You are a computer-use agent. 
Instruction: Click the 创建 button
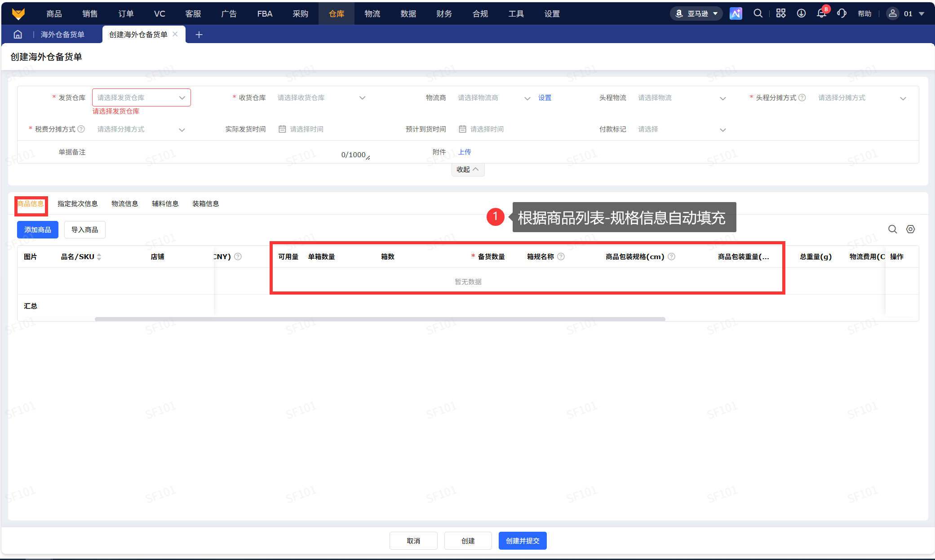click(468, 541)
